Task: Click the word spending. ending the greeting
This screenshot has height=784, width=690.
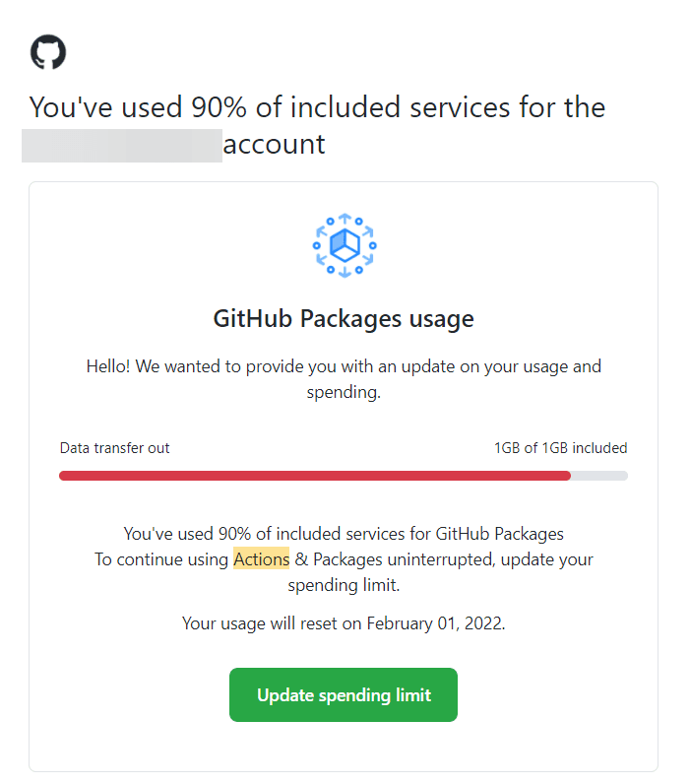Action: coord(344,392)
